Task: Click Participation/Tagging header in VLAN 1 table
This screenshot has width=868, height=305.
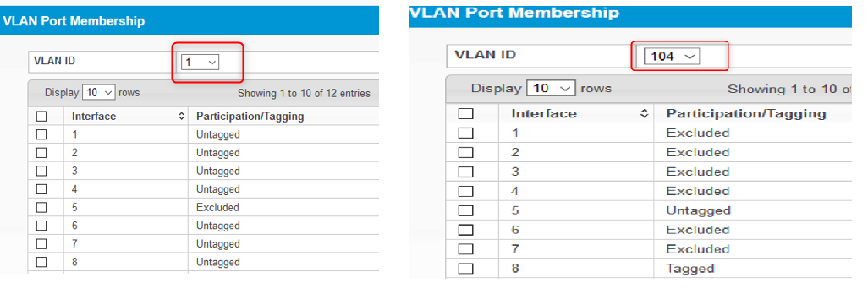Action: (x=250, y=117)
